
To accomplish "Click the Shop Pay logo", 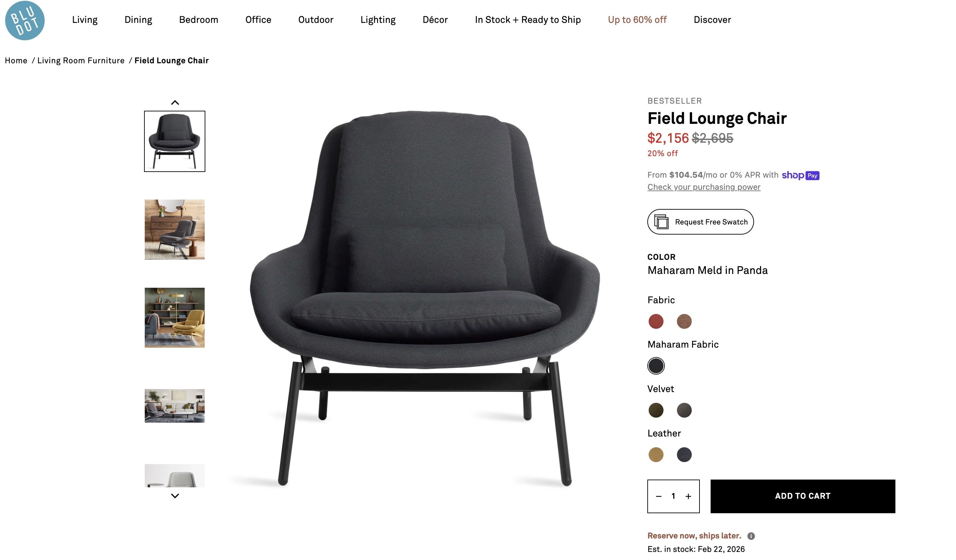I will click(800, 175).
